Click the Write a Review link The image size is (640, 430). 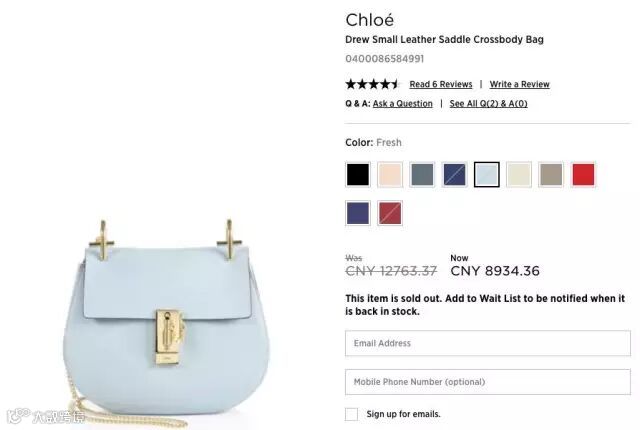tap(520, 84)
